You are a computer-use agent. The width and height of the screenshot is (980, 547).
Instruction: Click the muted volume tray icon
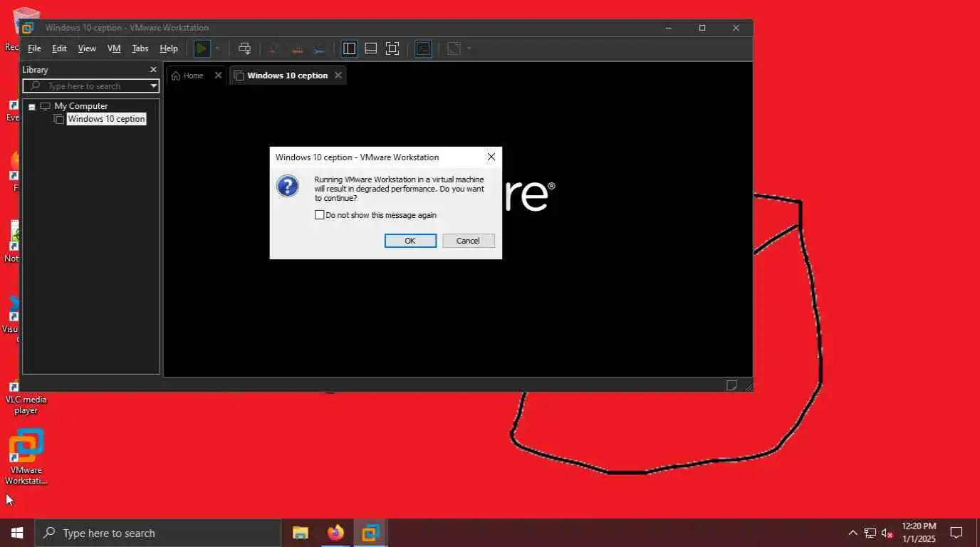(x=887, y=533)
